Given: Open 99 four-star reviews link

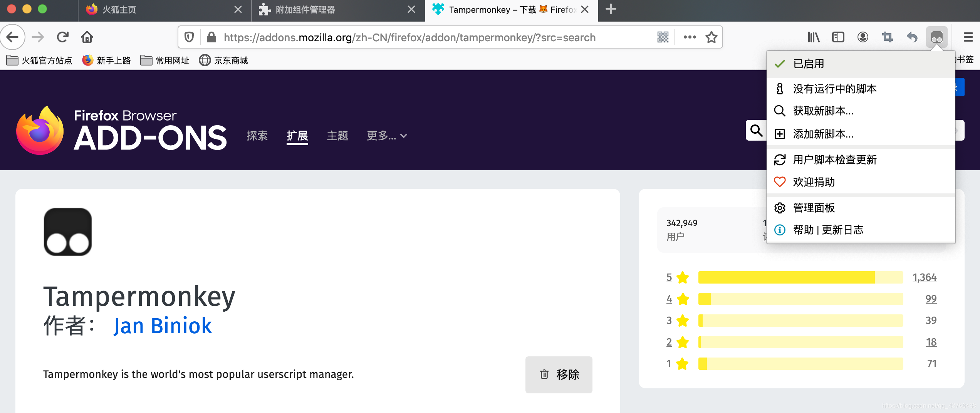Looking at the screenshot, I should coord(931,299).
